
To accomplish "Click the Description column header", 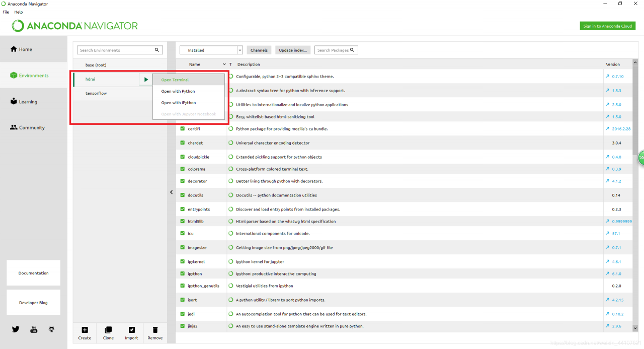I will (249, 64).
